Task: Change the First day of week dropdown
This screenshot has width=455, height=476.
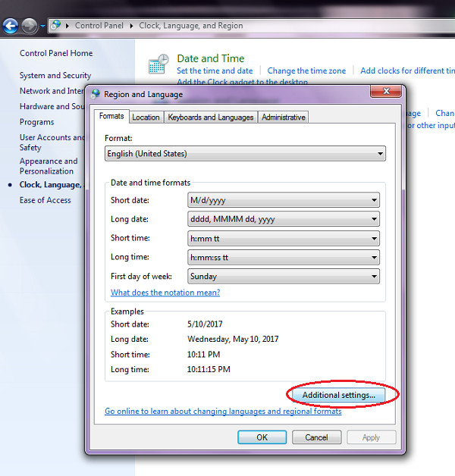Action: click(284, 277)
